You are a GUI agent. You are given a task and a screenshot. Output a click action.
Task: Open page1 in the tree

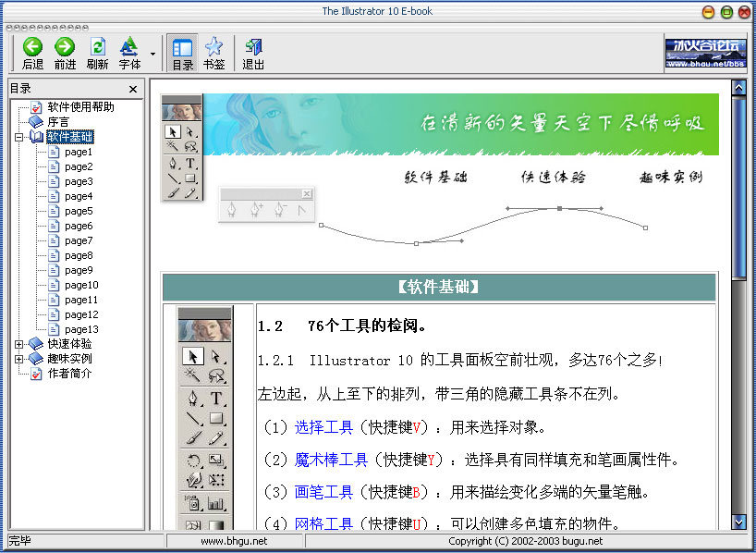[79, 152]
